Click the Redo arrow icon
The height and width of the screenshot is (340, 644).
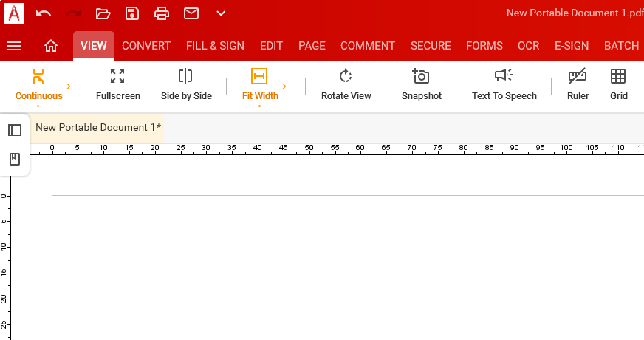(73, 13)
